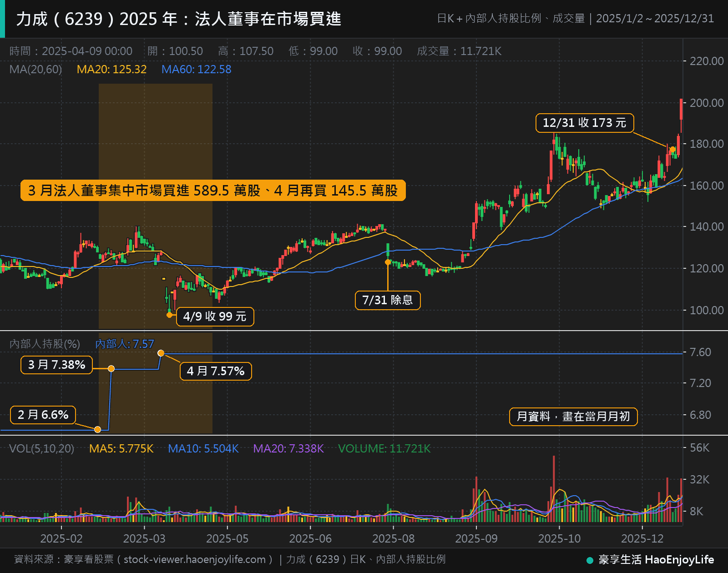Click the orange marker at 4/9 low
728x573 pixels.
click(169, 315)
